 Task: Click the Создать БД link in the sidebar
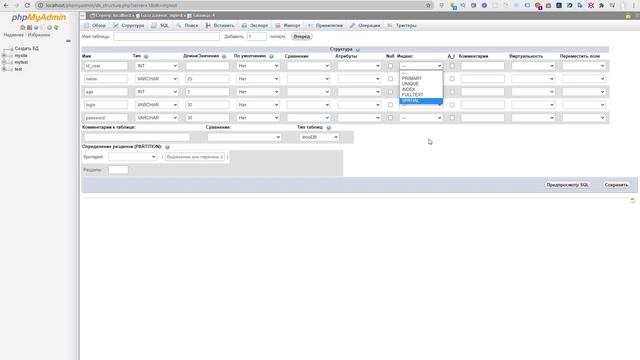pyautogui.click(x=27, y=49)
